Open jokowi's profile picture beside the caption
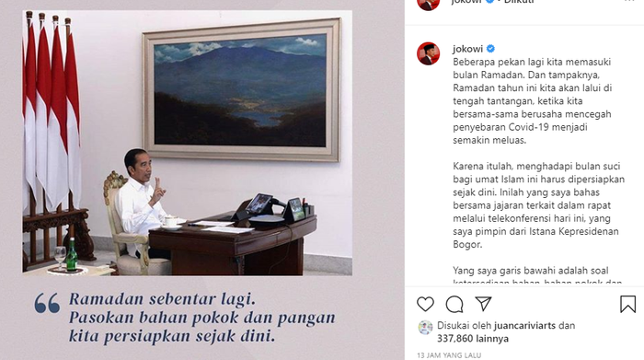 coord(428,53)
